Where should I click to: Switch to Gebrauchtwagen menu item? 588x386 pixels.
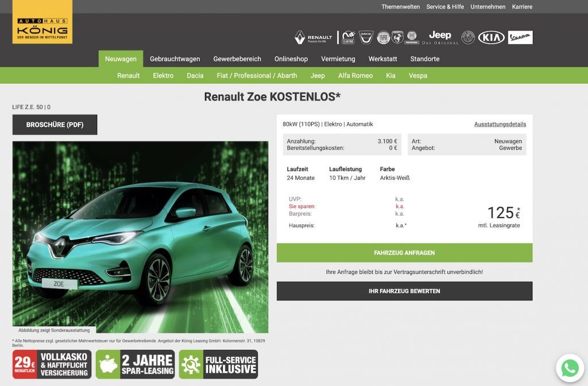[175, 59]
